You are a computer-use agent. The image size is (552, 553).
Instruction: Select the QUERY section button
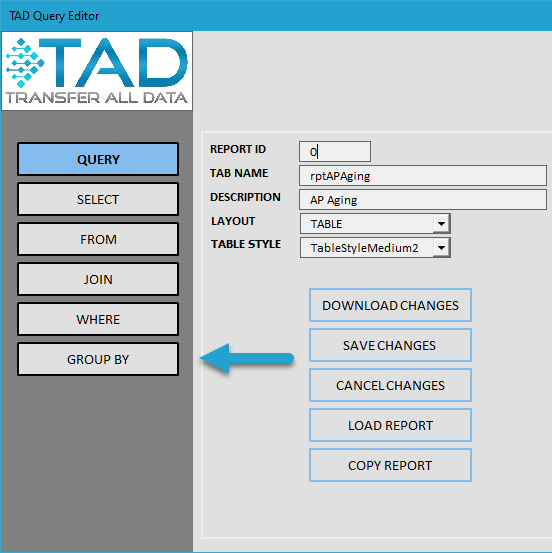click(98, 159)
